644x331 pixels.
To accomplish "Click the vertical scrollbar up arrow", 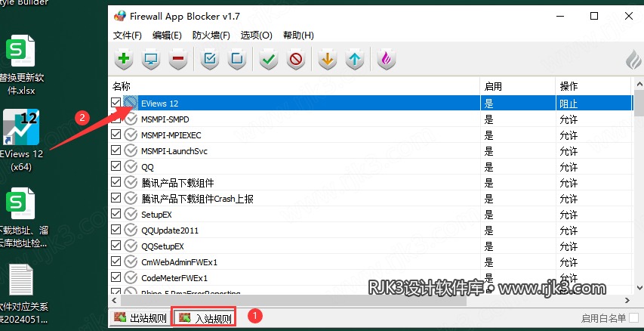I will [639, 83].
